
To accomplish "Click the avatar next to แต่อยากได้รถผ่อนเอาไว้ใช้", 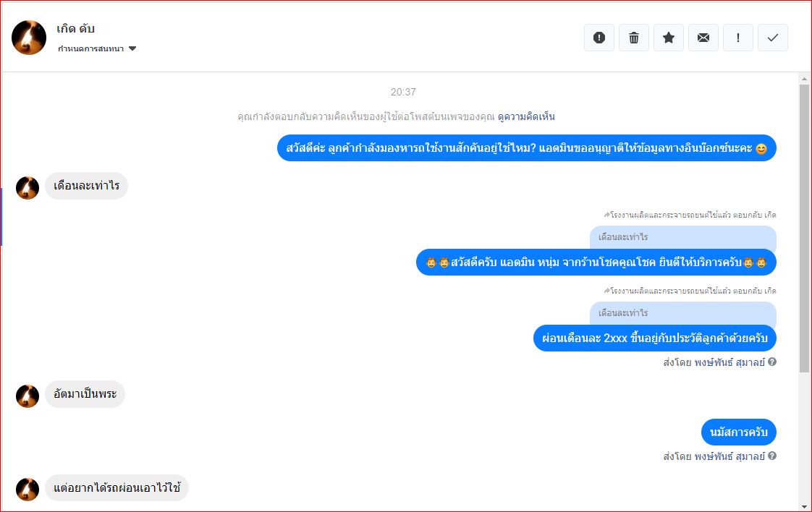I will 28,490.
